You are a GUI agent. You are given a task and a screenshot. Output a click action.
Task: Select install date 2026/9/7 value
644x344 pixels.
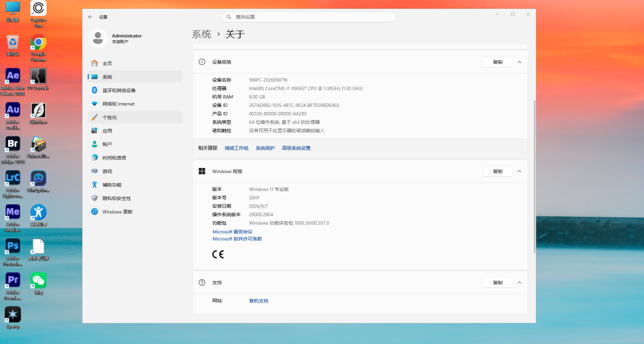point(258,206)
